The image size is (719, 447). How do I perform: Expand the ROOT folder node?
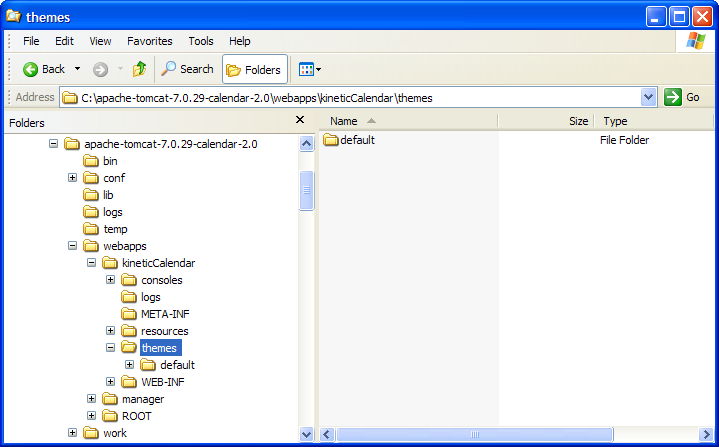[x=92, y=416]
